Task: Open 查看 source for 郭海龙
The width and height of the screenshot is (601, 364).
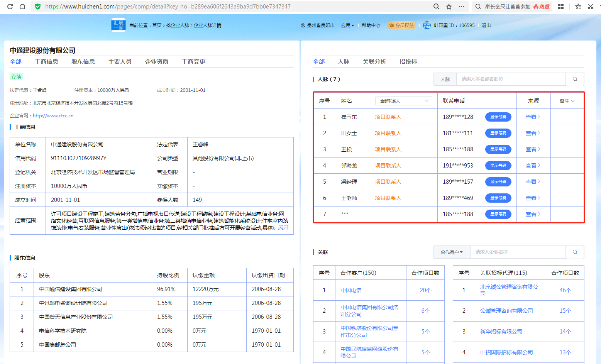Action: click(533, 166)
